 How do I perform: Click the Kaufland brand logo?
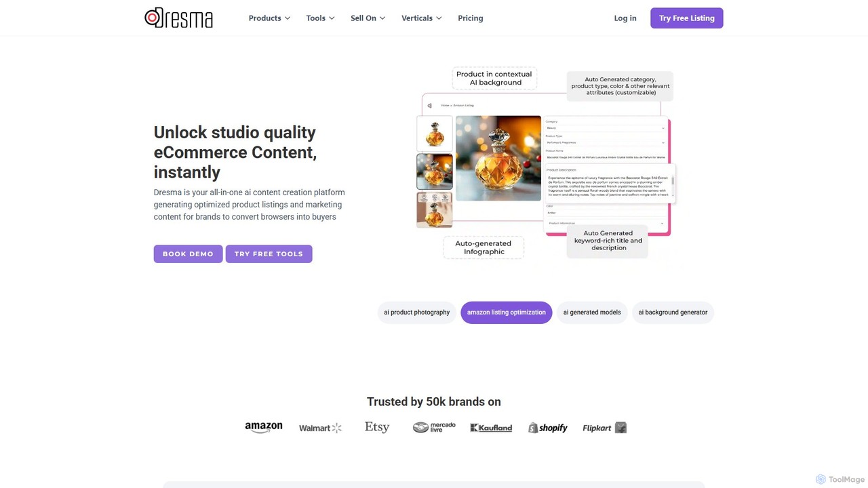click(x=491, y=428)
